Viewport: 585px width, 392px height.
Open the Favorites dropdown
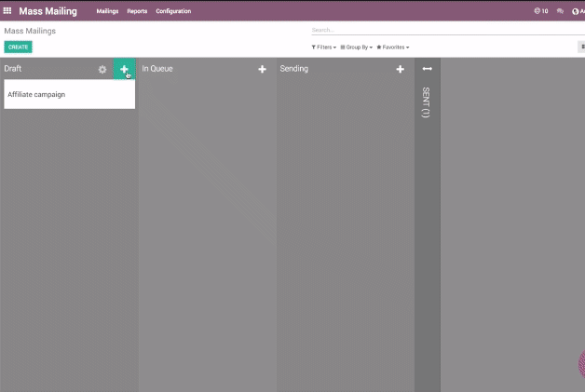(392, 47)
